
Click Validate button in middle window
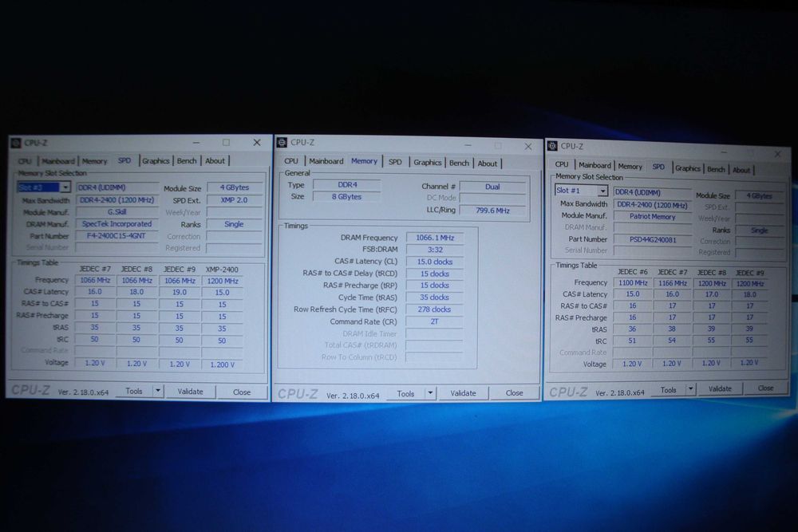coord(463,393)
